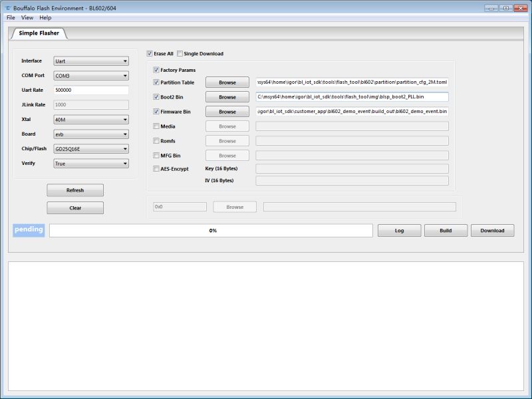
Task: Click the Refresh button
Action: tap(75, 190)
